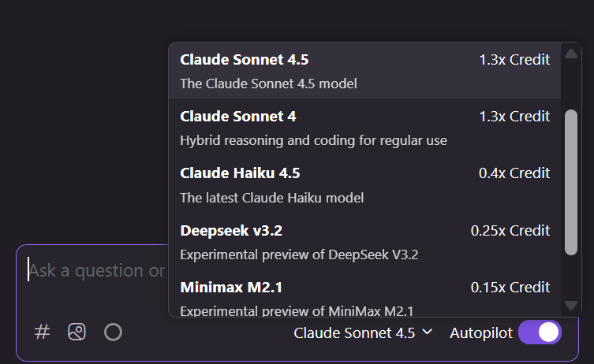Toggle the Autopilot switch off
The height and width of the screenshot is (364, 594).
tap(540, 332)
